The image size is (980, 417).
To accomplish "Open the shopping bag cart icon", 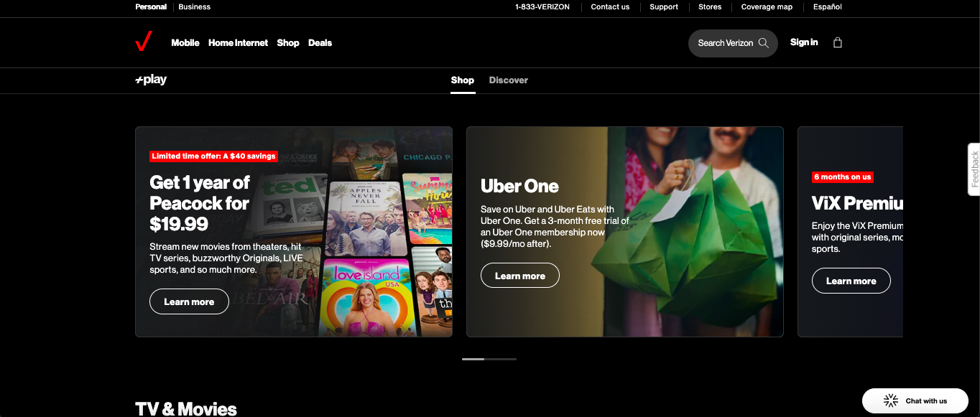I will (837, 42).
